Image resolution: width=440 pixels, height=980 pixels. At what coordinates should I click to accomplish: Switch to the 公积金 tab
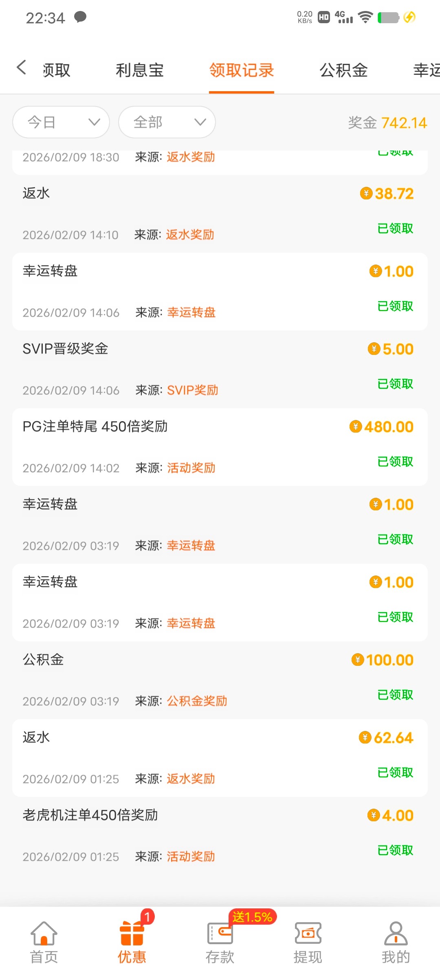pyautogui.click(x=343, y=70)
